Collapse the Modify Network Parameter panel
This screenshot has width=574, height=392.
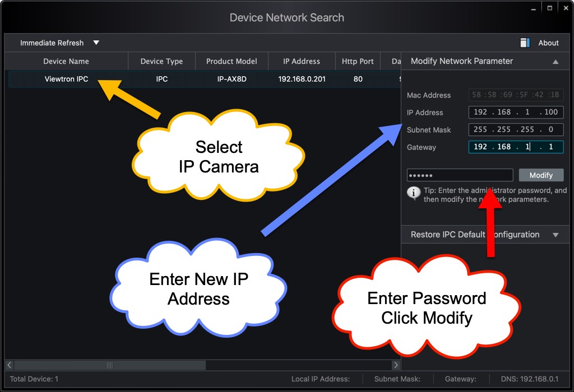(555, 62)
